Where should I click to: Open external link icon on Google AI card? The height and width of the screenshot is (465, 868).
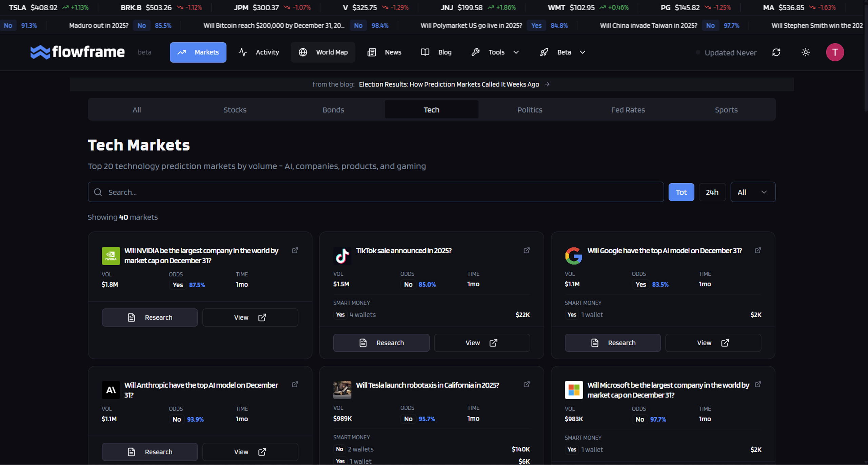click(x=758, y=250)
